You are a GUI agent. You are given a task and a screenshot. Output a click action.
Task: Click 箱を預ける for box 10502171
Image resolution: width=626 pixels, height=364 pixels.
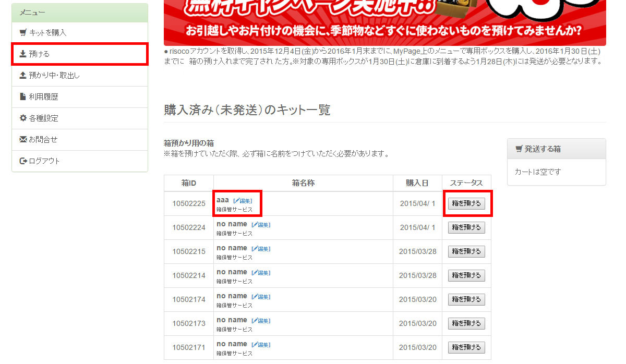(x=466, y=347)
